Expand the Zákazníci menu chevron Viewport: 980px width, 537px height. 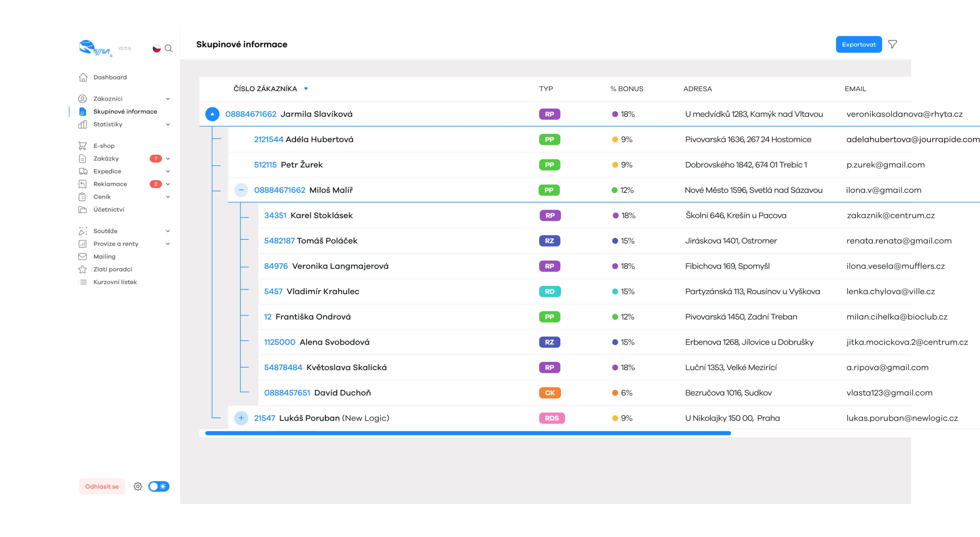[168, 99]
